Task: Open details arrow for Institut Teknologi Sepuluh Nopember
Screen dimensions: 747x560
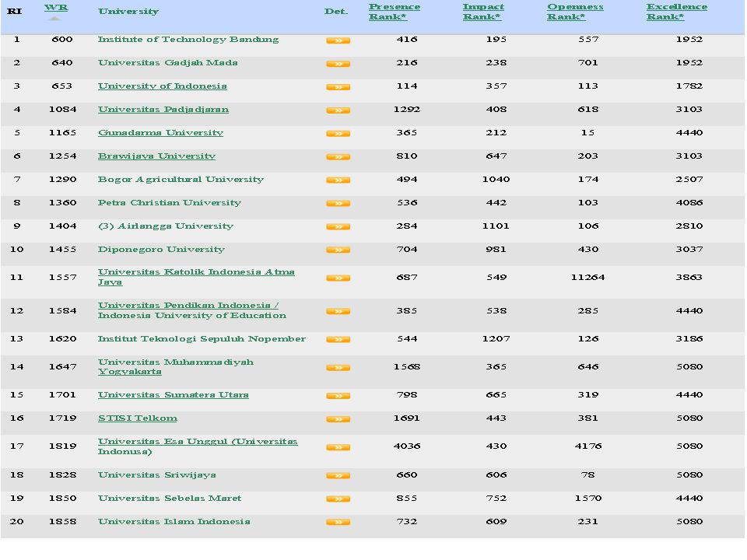Action: (338, 340)
